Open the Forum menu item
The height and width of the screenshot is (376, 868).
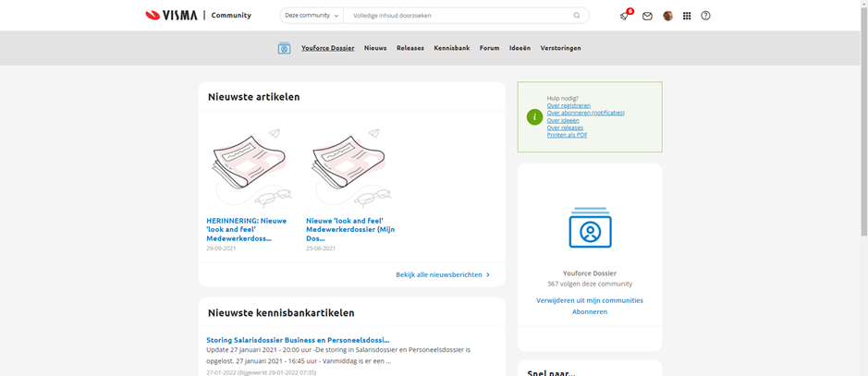(x=489, y=48)
